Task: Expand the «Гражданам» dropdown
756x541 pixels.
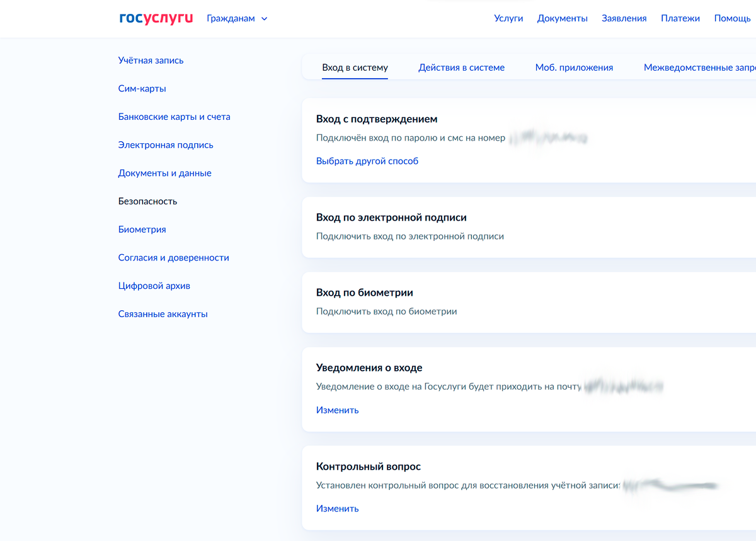Action: (237, 19)
